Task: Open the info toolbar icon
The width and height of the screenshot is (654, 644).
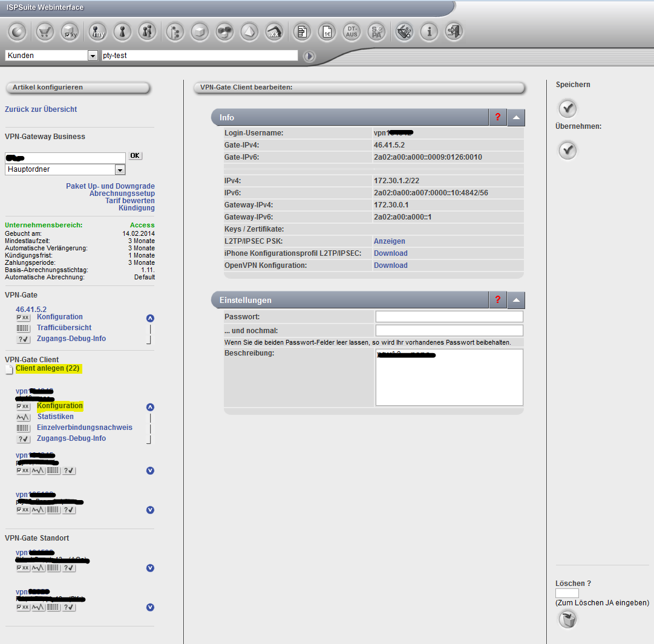Action: 429,32
